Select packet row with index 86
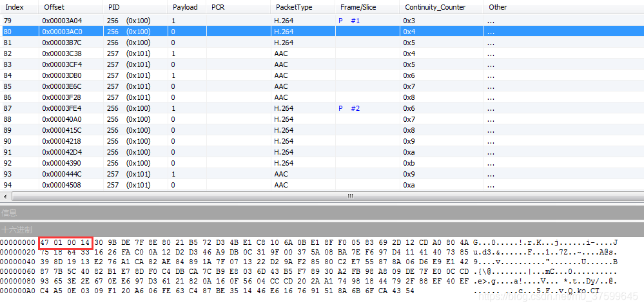 coord(322,97)
